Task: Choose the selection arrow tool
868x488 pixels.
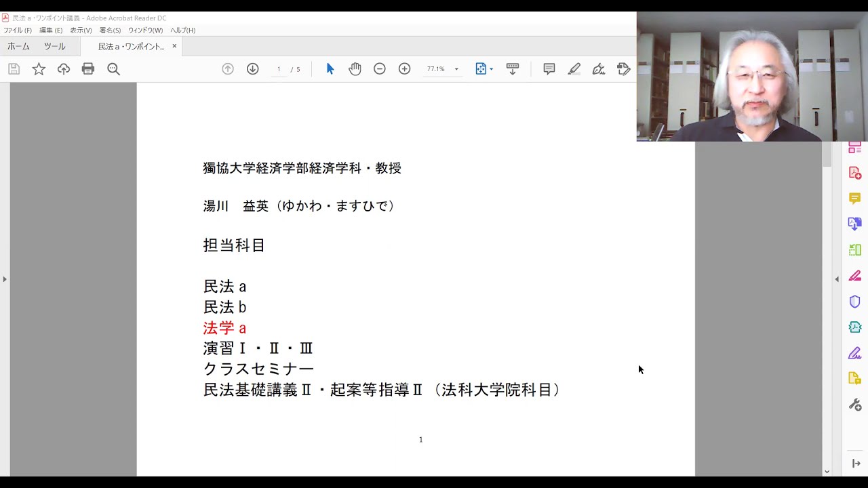Action: [330, 68]
